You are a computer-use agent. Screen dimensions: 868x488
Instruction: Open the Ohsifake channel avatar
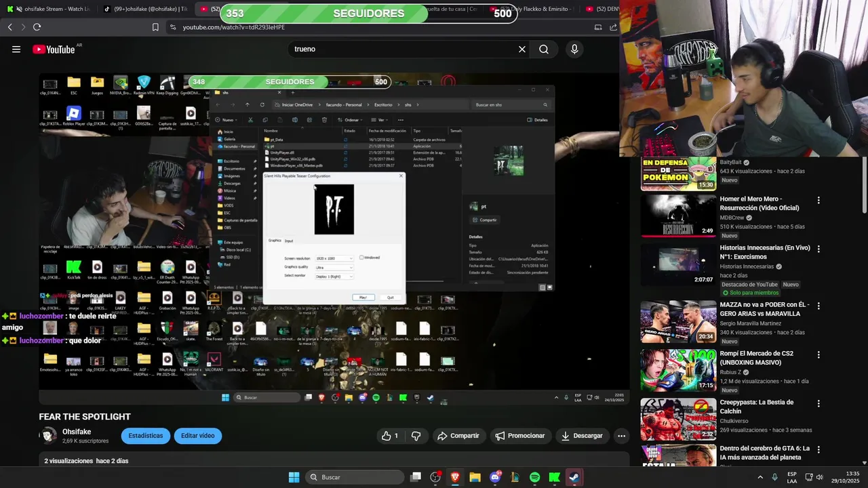pos(48,436)
